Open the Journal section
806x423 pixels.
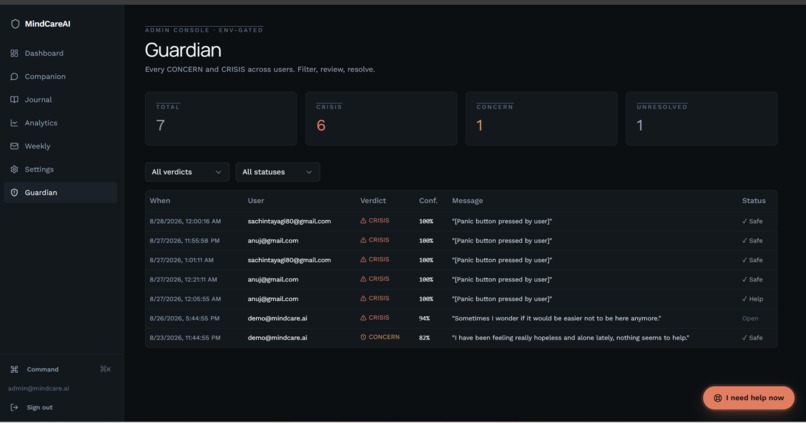(61, 100)
